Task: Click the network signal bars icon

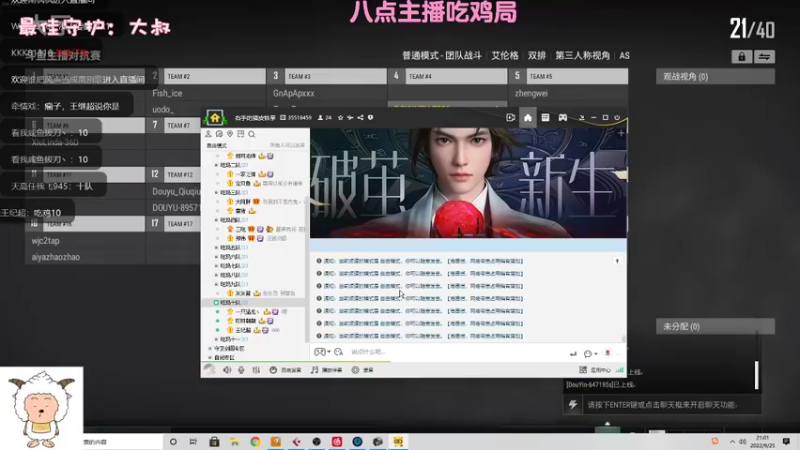Action: [619, 370]
